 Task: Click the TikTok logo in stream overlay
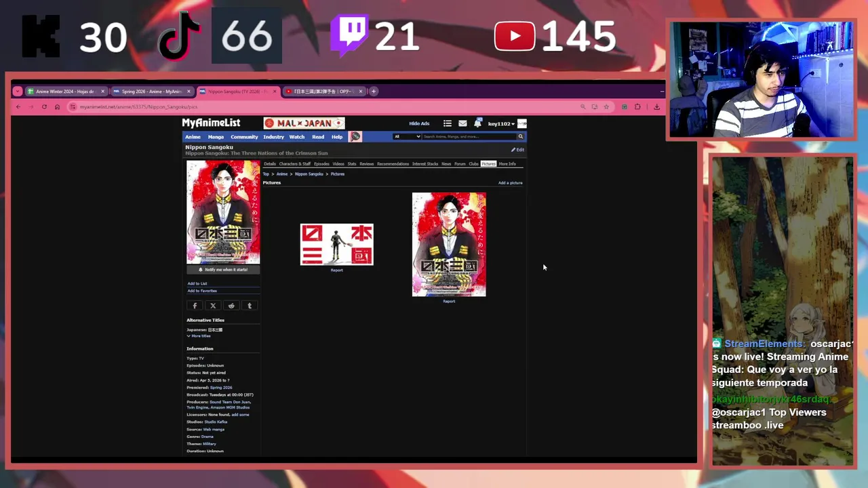coord(180,35)
